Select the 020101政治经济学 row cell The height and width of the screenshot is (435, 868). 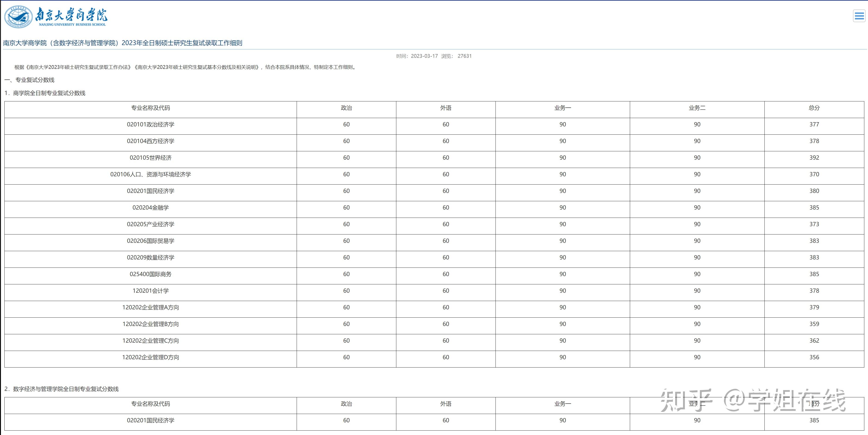[x=150, y=125]
